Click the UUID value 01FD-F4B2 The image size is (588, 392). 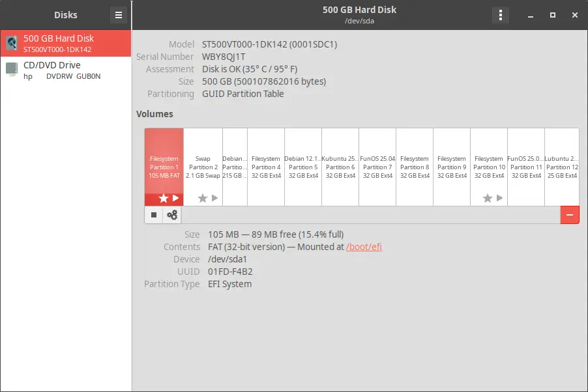point(230,272)
